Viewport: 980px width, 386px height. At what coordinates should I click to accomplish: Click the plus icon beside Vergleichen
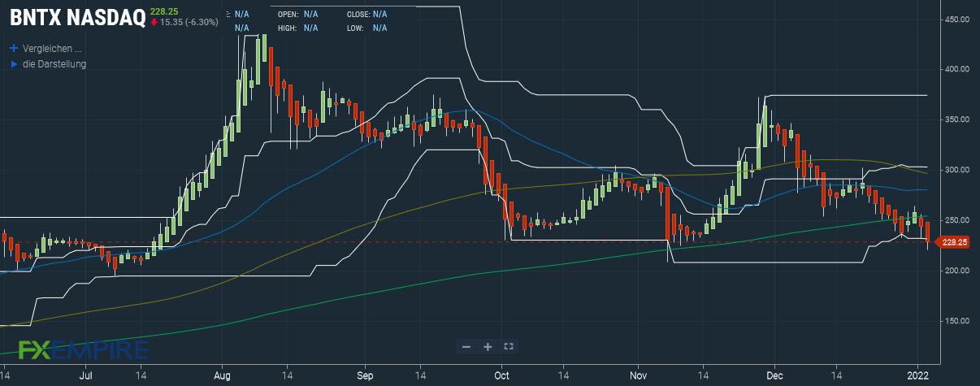(x=13, y=48)
